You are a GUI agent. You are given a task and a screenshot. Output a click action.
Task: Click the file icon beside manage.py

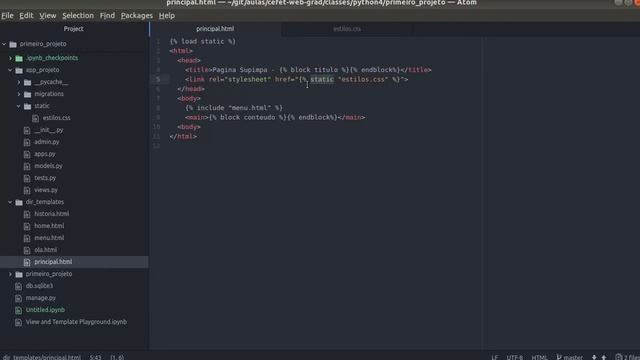tap(18, 298)
